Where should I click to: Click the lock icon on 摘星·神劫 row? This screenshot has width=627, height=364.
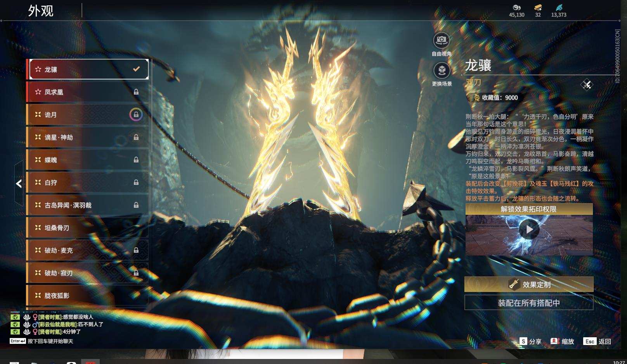[136, 137]
